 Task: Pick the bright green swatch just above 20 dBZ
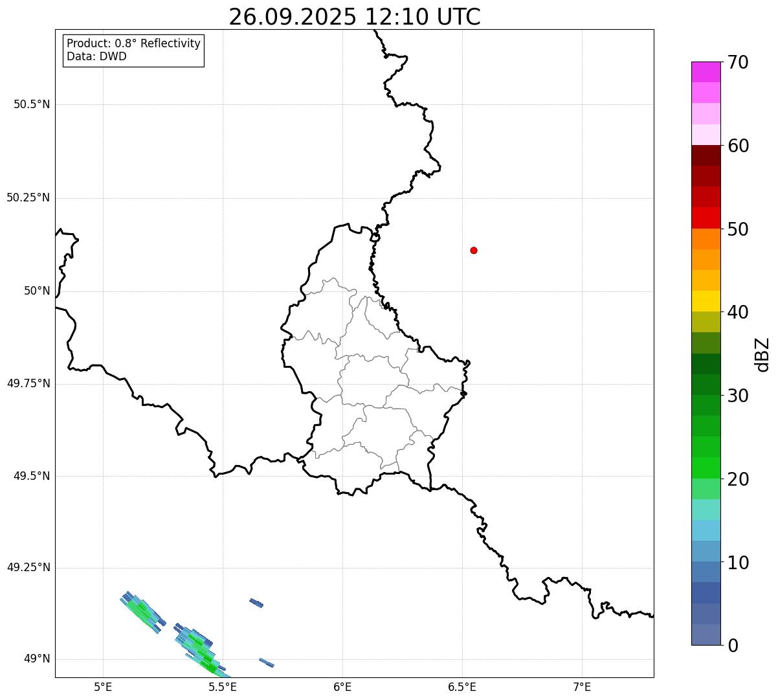[x=706, y=468]
